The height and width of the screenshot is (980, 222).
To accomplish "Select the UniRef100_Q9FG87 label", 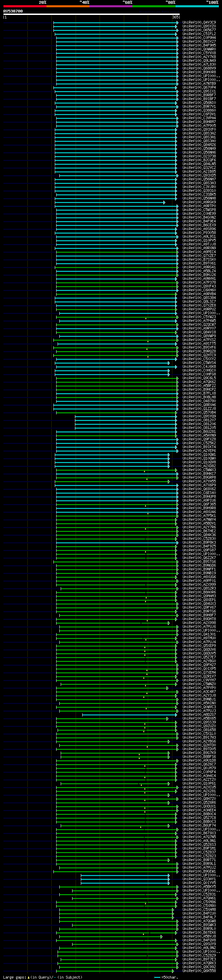I will (199, 550).
